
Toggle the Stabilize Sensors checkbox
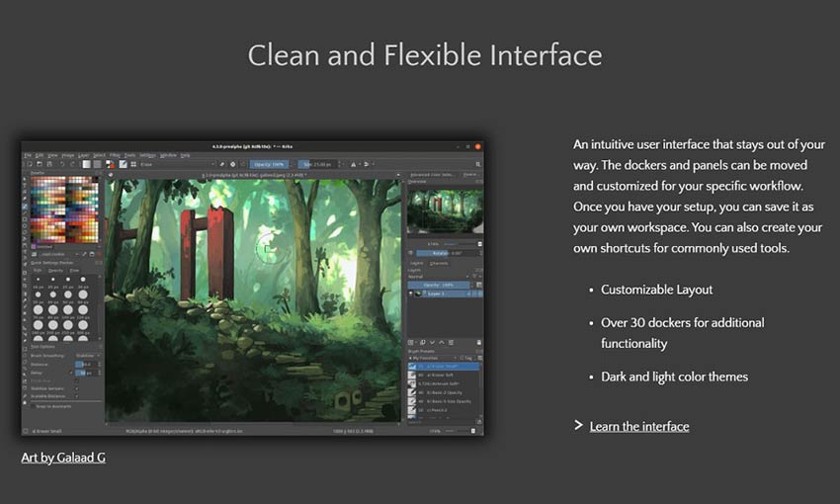(x=77, y=388)
